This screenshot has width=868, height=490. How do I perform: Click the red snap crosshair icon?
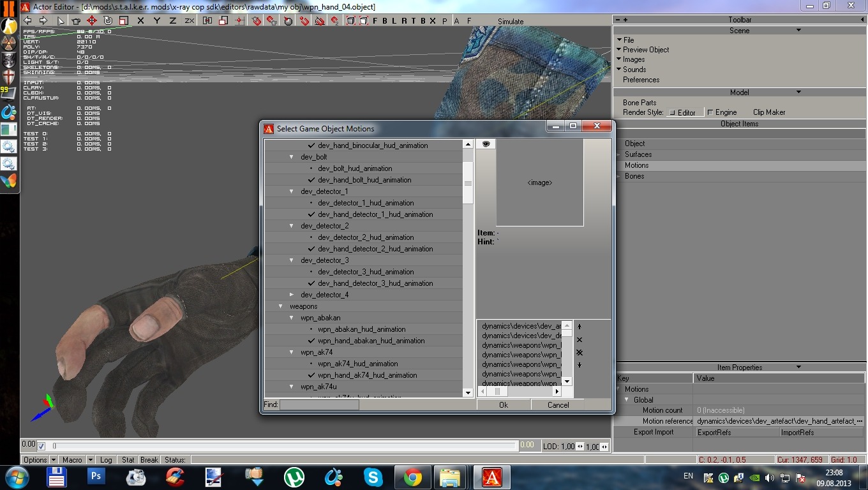[x=239, y=20]
